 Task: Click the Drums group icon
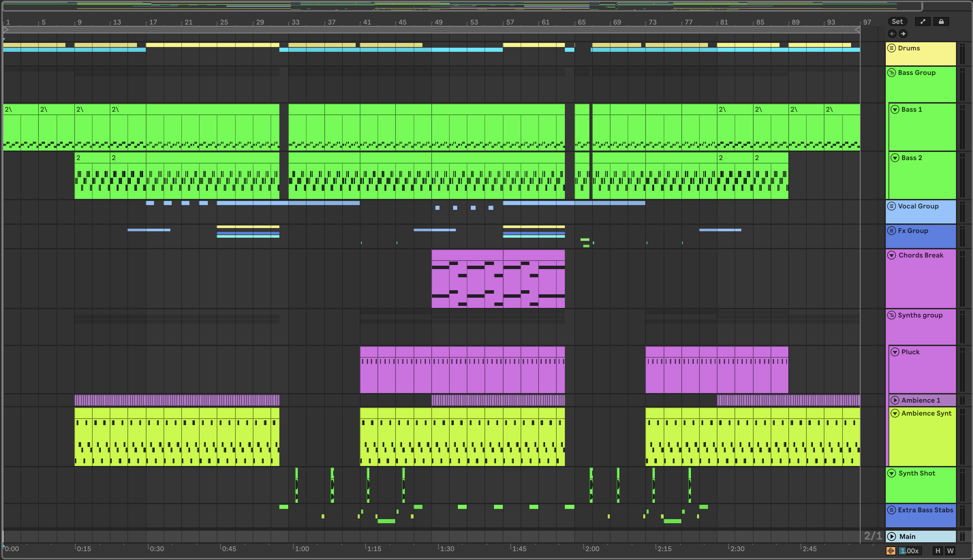click(892, 48)
